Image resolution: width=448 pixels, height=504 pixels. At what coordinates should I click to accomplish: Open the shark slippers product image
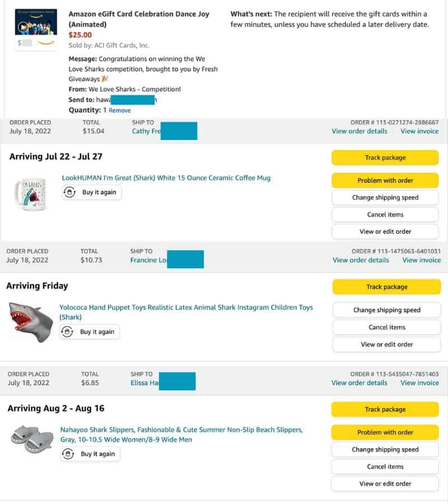click(x=32, y=438)
